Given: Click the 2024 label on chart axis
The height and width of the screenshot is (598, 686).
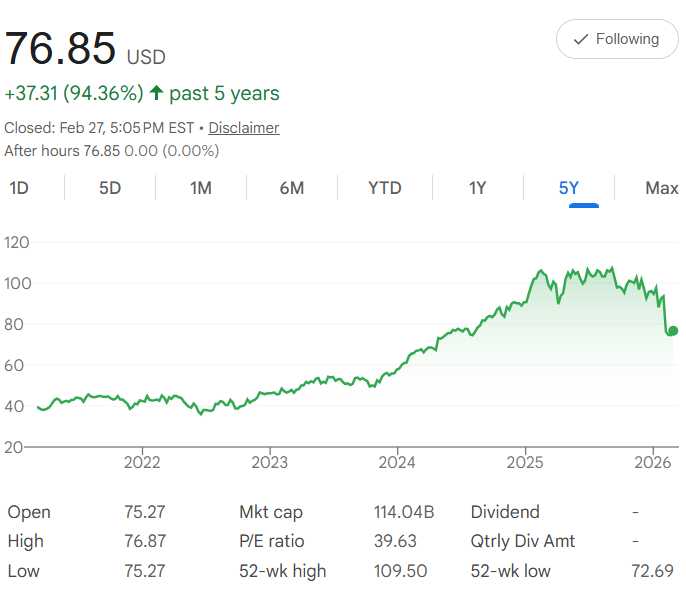Looking at the screenshot, I should point(397,462).
